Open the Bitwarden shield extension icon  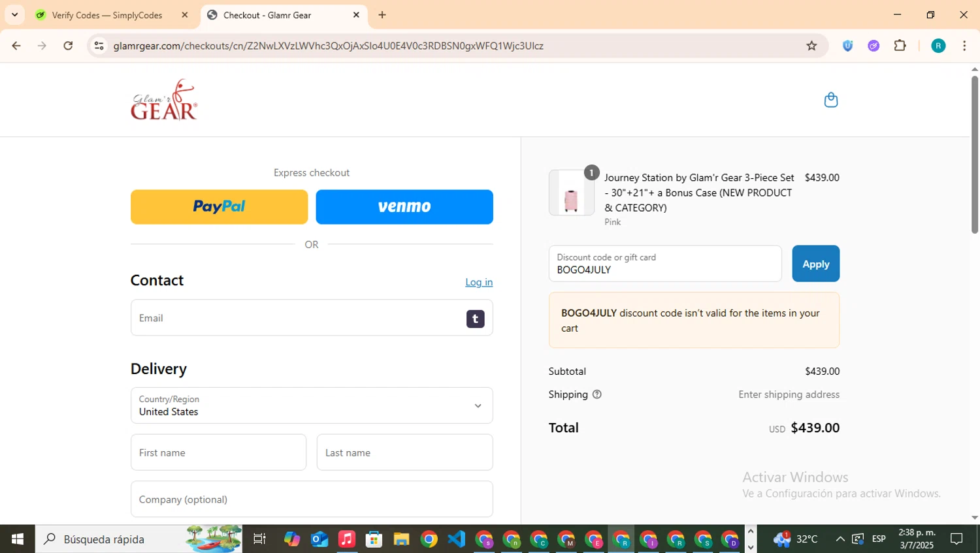[847, 46]
